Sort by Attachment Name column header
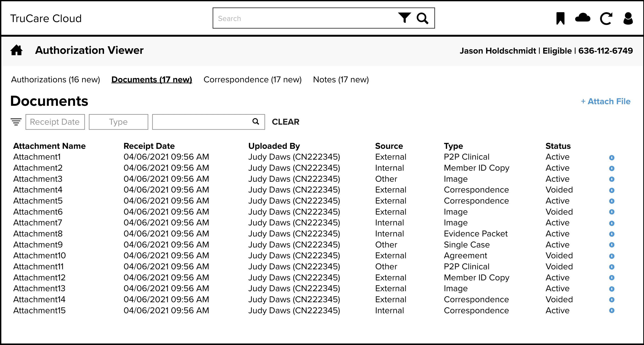The image size is (644, 345). point(49,146)
